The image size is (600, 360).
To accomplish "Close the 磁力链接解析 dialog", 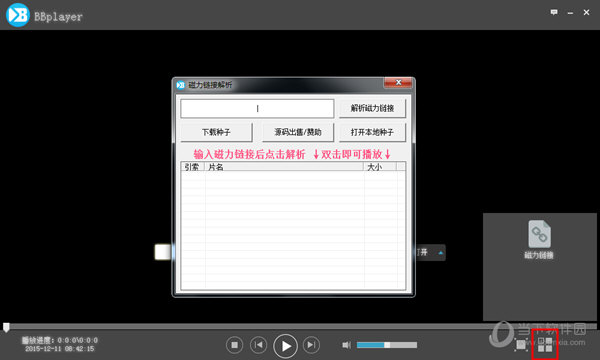I will (398, 82).
